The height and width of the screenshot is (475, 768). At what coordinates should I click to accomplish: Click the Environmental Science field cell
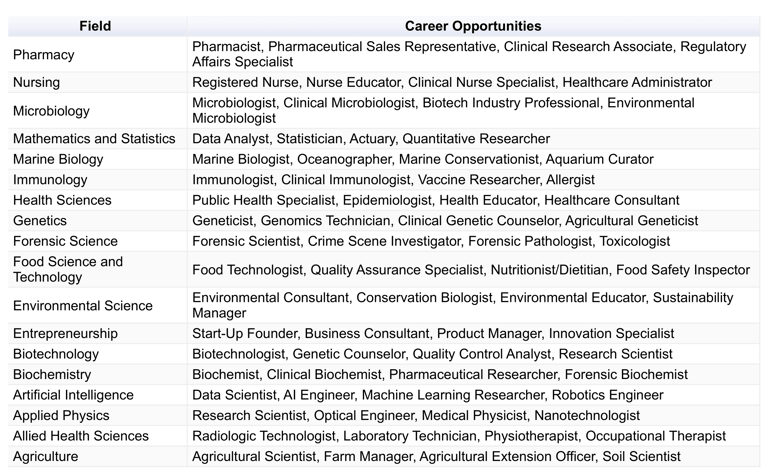click(x=83, y=305)
